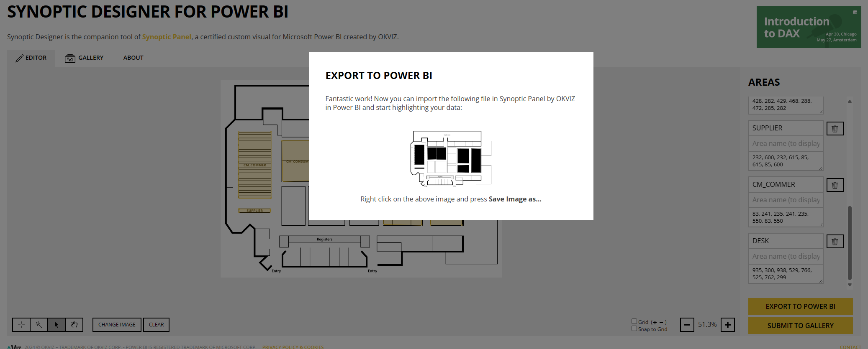Screen dimensions: 868x349
Task: Decrease grid size with small minus
Action: pos(661,322)
